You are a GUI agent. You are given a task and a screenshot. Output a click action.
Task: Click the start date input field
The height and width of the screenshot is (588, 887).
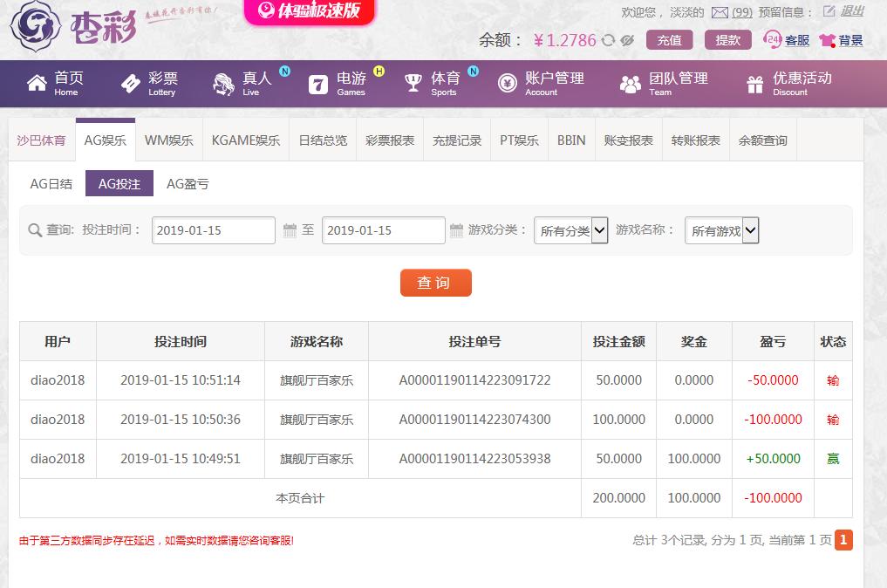(x=214, y=230)
